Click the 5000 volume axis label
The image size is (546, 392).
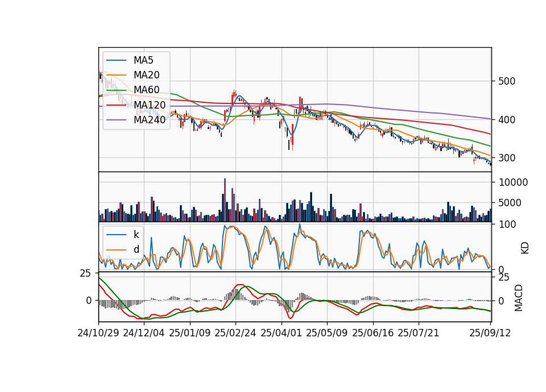tap(510, 203)
